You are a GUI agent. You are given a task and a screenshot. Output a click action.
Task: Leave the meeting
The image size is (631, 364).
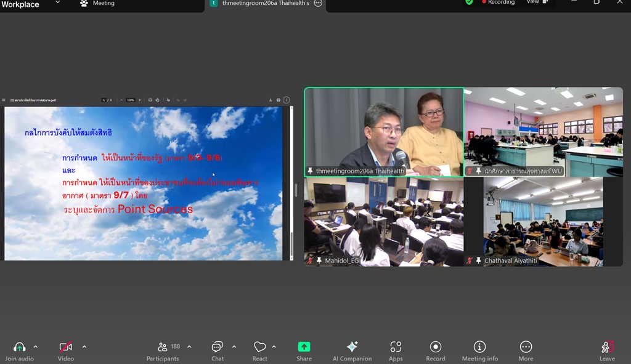(x=607, y=348)
